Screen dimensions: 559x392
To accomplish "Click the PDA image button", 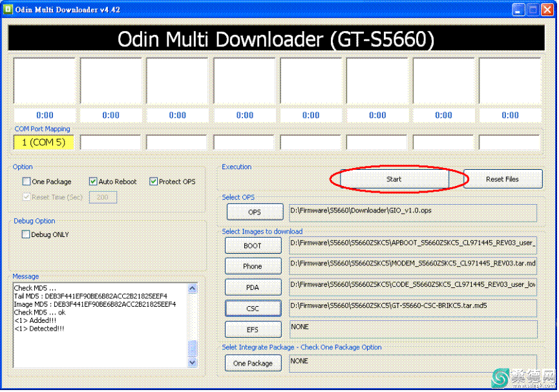I will (x=253, y=287).
